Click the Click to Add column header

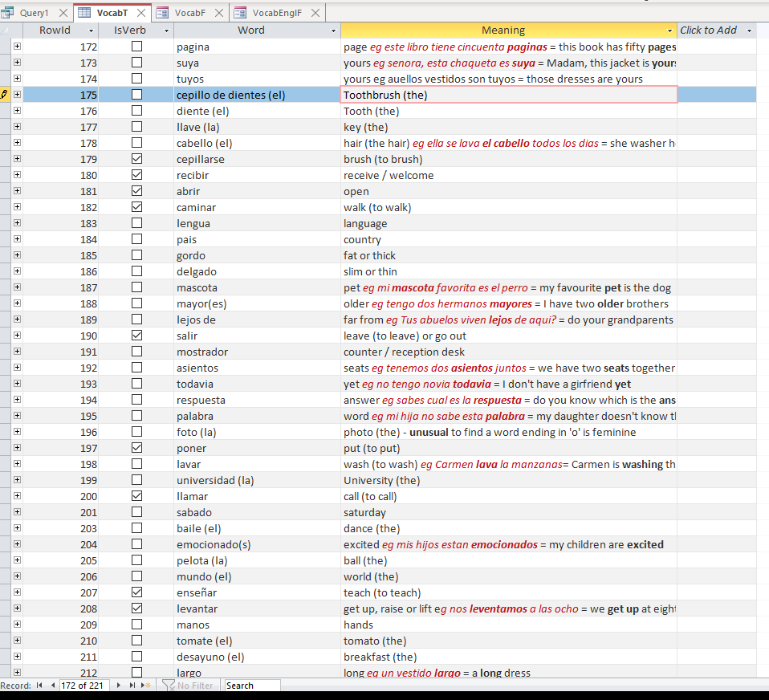click(708, 31)
